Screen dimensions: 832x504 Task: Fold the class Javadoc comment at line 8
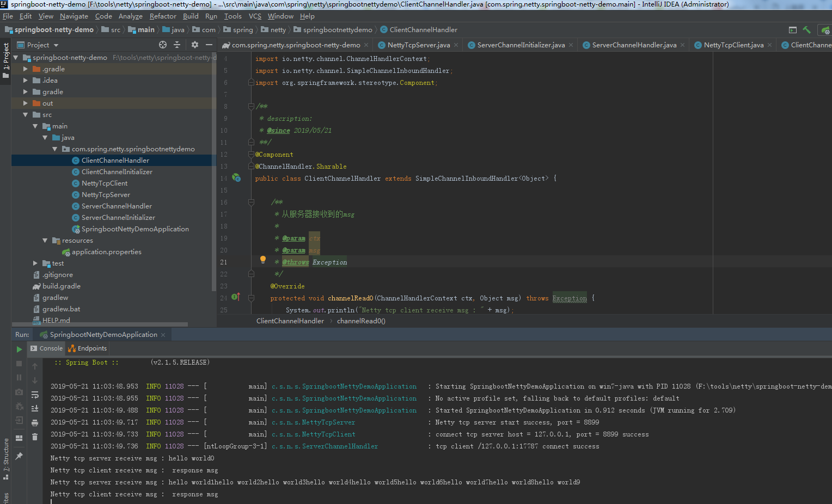(251, 106)
